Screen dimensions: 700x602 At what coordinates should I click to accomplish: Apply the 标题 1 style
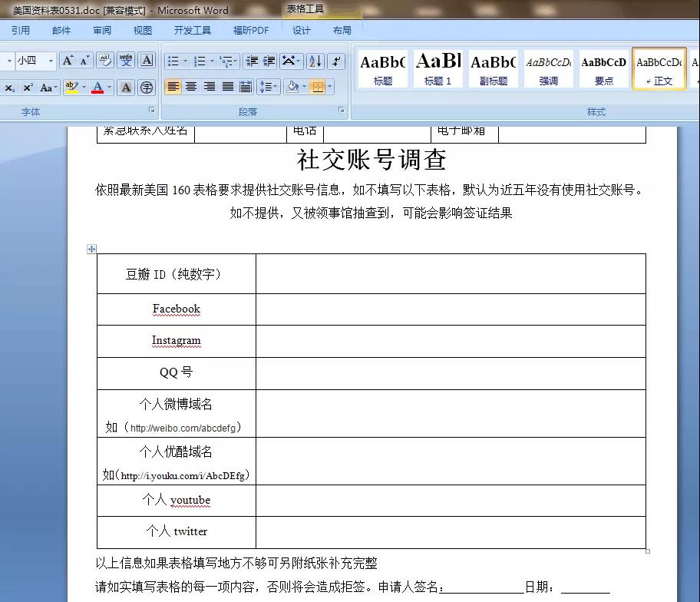point(438,69)
